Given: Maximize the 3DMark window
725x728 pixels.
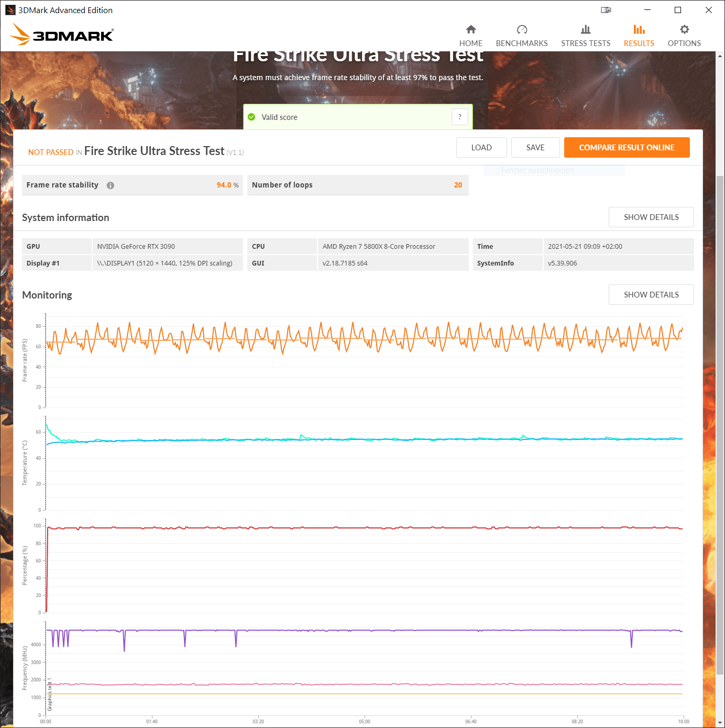Looking at the screenshot, I should [x=678, y=10].
